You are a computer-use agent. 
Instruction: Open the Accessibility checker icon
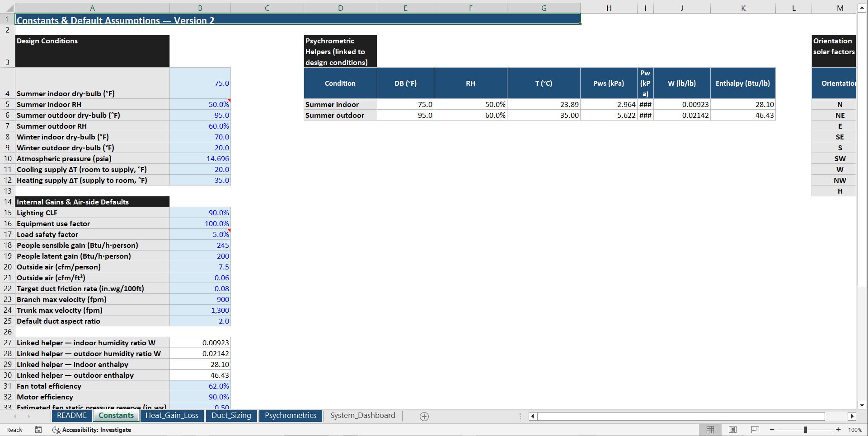pyautogui.click(x=56, y=430)
